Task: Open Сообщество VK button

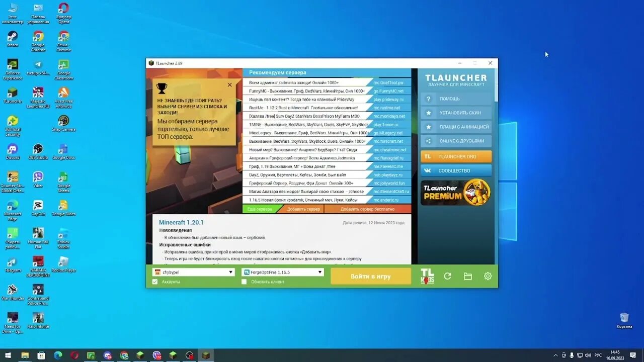Action: 456,170
